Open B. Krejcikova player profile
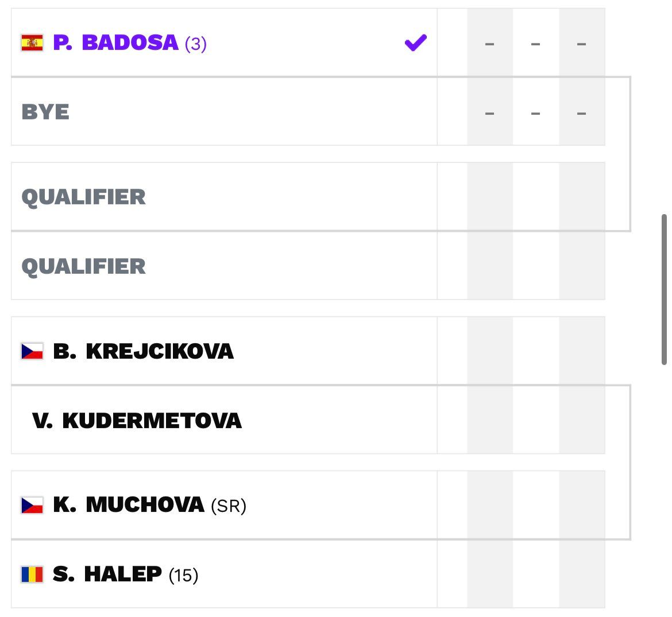The image size is (672, 617). pyautogui.click(x=143, y=351)
